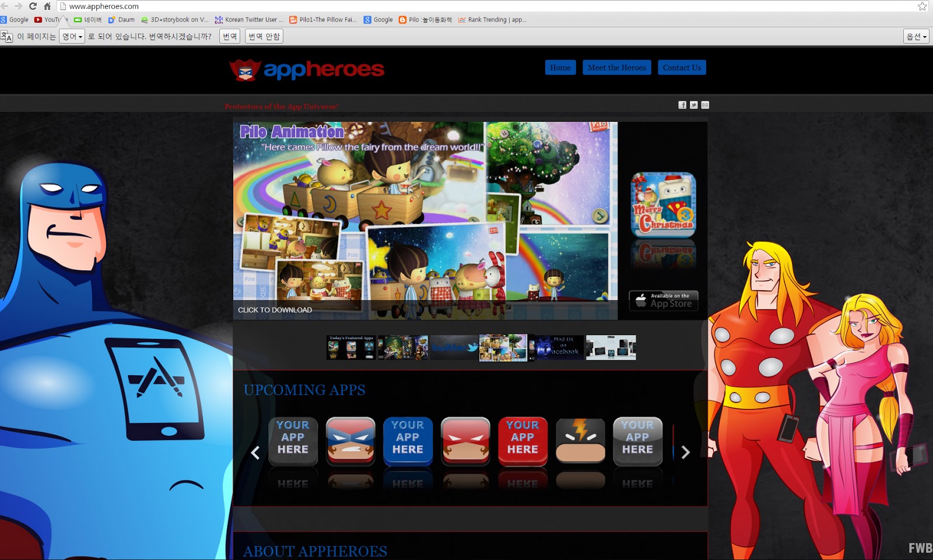
Task: Click the Pilo Animation slider banner
Action: (x=425, y=220)
